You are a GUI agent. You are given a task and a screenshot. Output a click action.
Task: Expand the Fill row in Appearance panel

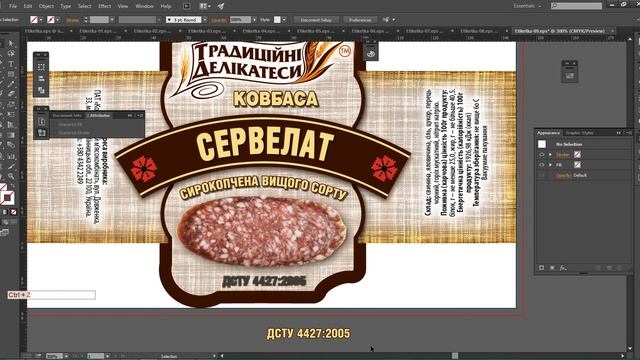click(550, 165)
